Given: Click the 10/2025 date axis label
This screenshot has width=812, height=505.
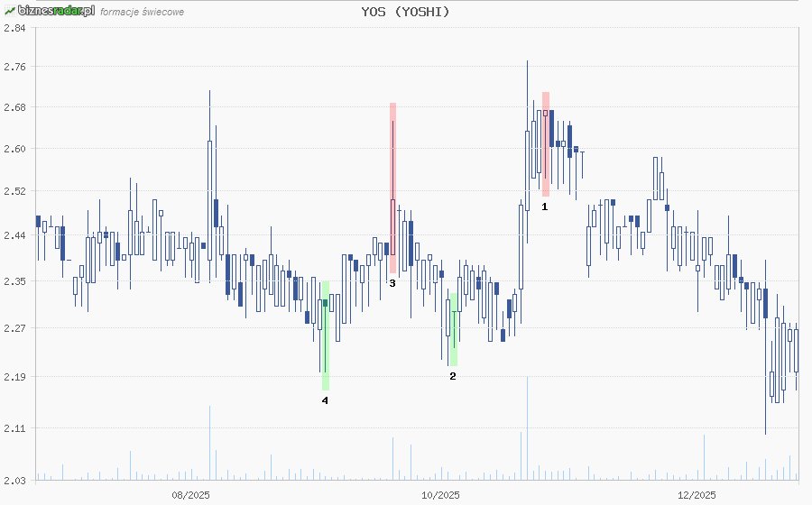Looking at the screenshot, I should (441, 494).
